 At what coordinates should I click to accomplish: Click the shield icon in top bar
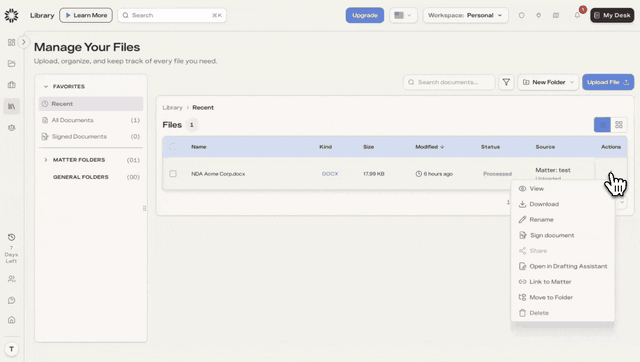522,15
